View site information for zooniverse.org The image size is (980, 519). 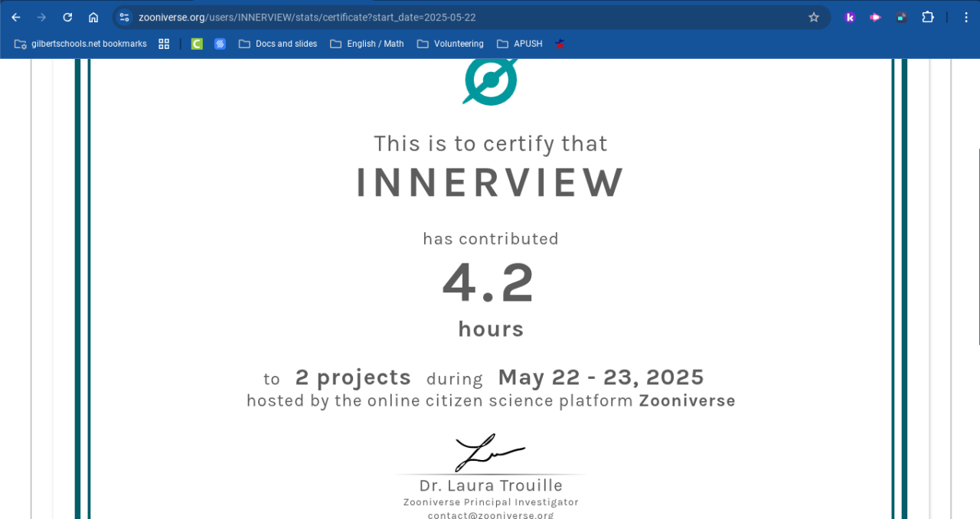tap(125, 17)
